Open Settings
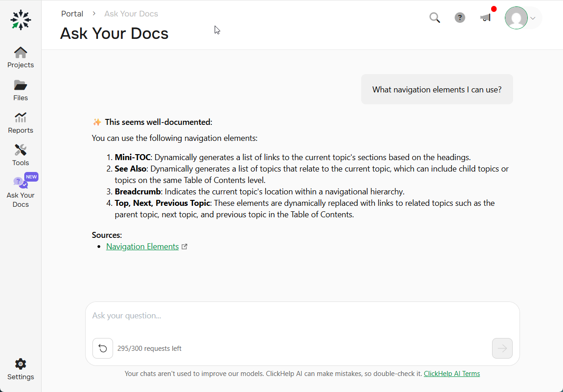Image resolution: width=563 pixels, height=392 pixels. [x=20, y=369]
